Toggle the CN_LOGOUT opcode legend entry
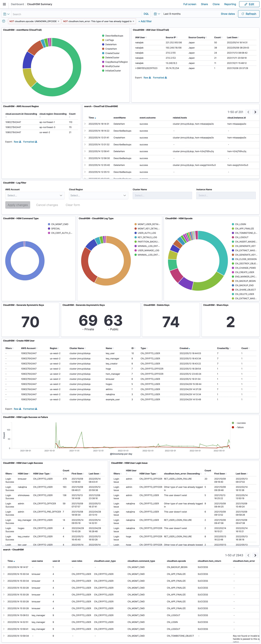The image size is (261, 644). click(x=240, y=237)
